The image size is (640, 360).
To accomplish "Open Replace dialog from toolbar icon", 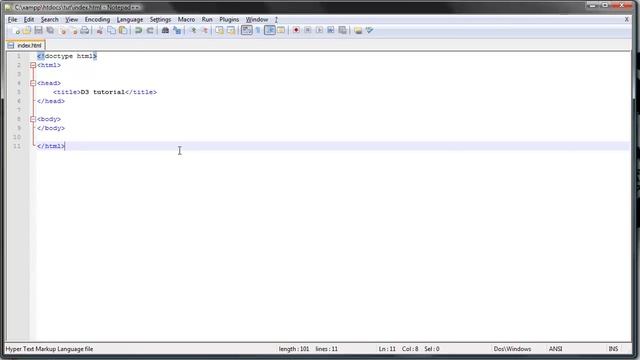I will coord(177,31).
